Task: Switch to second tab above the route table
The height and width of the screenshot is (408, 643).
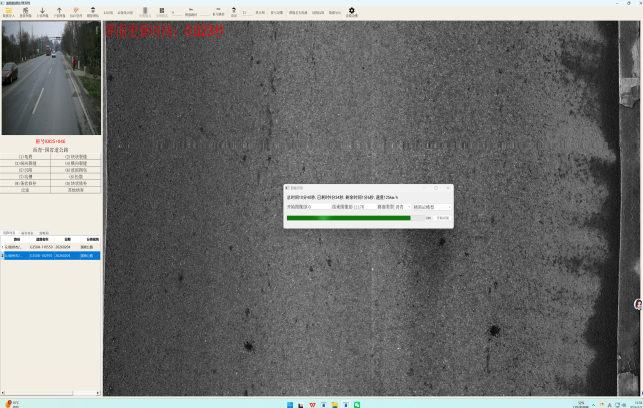Action: tap(27, 233)
